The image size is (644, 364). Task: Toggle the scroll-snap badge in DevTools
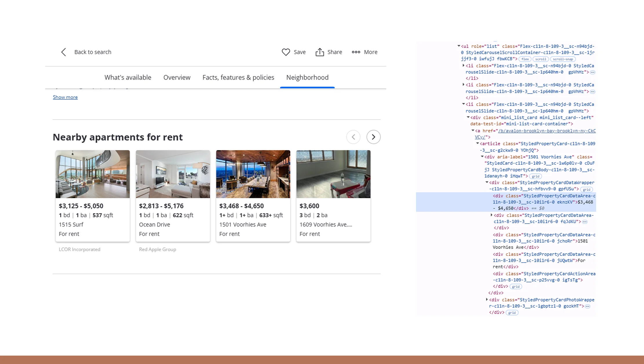click(563, 59)
